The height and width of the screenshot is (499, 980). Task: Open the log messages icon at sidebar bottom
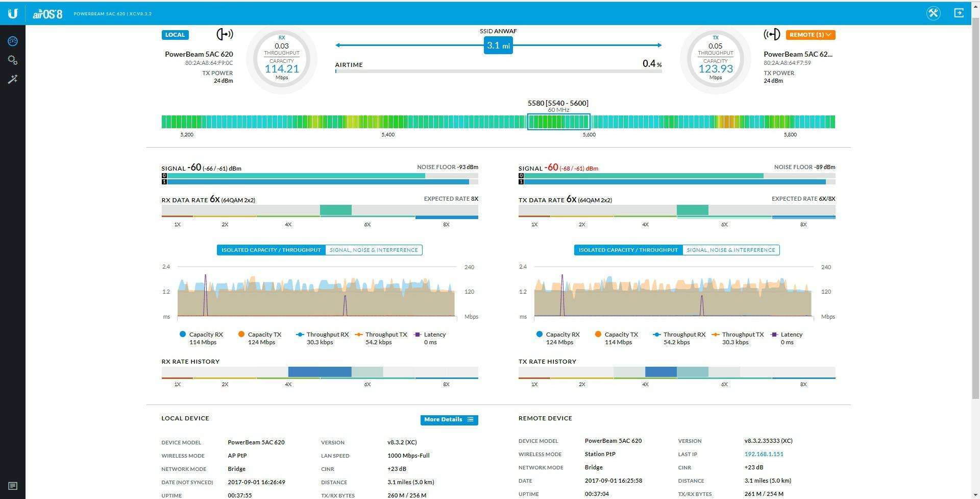click(13, 486)
